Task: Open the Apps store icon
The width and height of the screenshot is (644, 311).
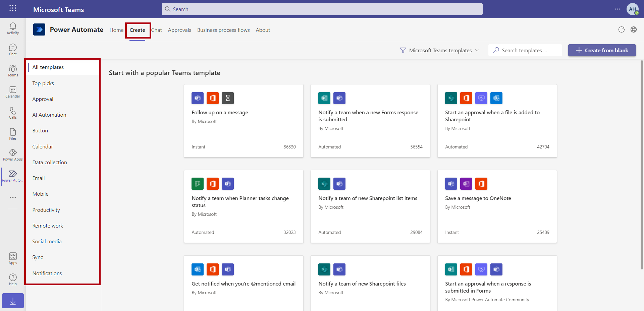Action: click(x=13, y=258)
